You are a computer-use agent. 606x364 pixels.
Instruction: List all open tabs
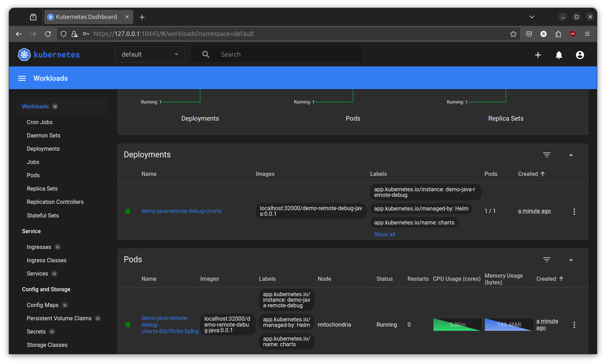pos(532,17)
